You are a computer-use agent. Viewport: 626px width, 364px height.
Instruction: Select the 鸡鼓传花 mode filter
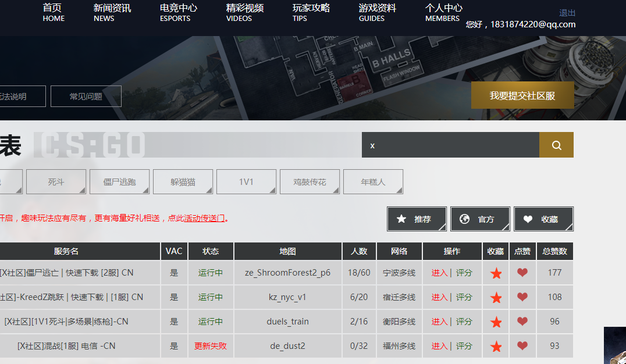(310, 181)
